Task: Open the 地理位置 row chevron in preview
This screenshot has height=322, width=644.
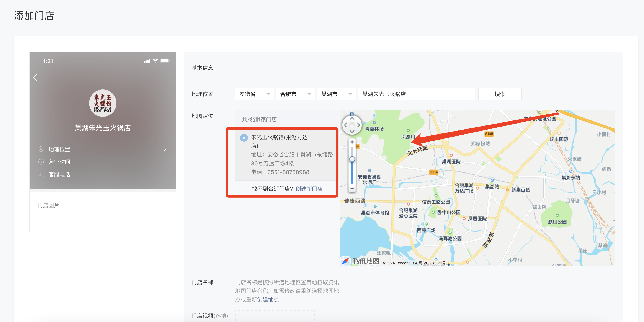Action: click(x=165, y=149)
